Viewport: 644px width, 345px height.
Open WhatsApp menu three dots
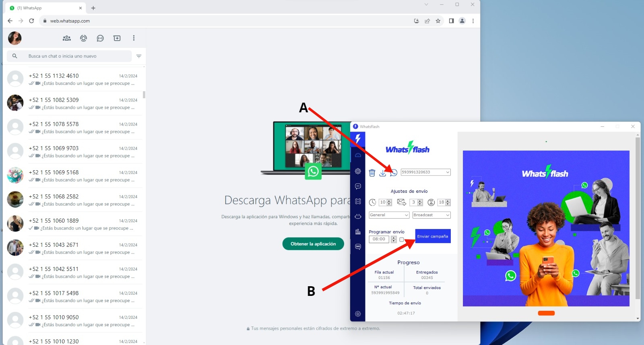point(134,38)
